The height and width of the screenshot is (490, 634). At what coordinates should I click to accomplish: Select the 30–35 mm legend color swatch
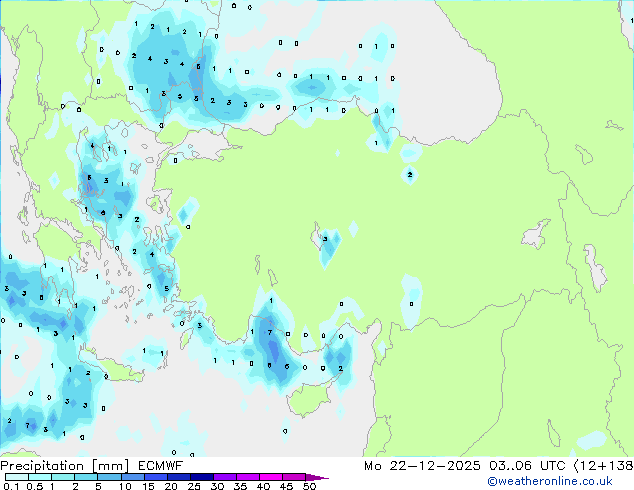pos(224,477)
